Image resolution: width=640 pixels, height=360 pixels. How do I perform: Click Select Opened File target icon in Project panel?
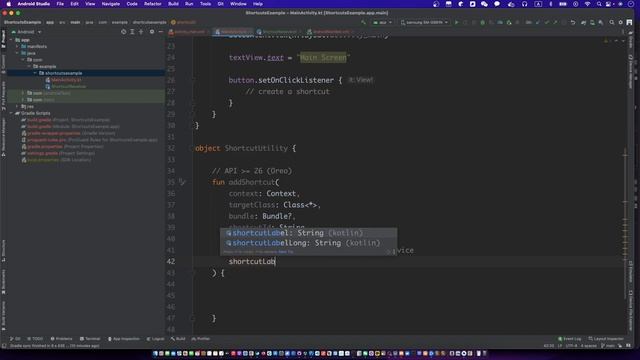[124, 31]
